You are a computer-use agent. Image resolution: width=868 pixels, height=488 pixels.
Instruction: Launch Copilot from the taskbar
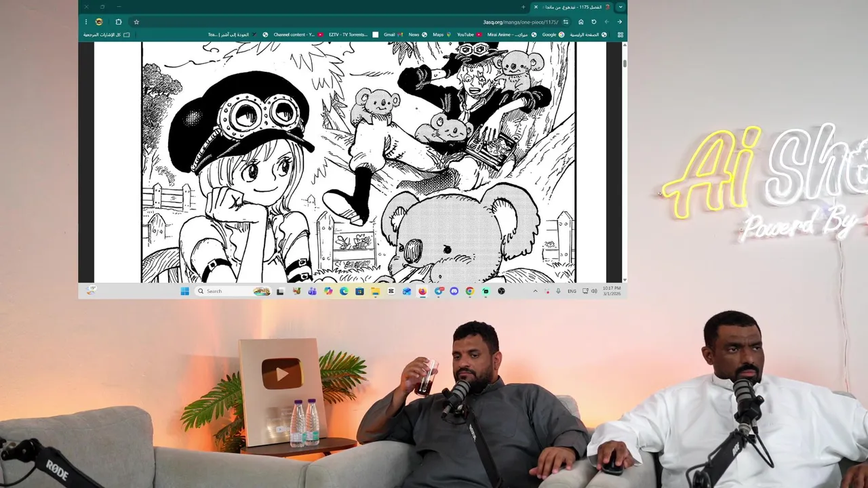click(x=328, y=291)
